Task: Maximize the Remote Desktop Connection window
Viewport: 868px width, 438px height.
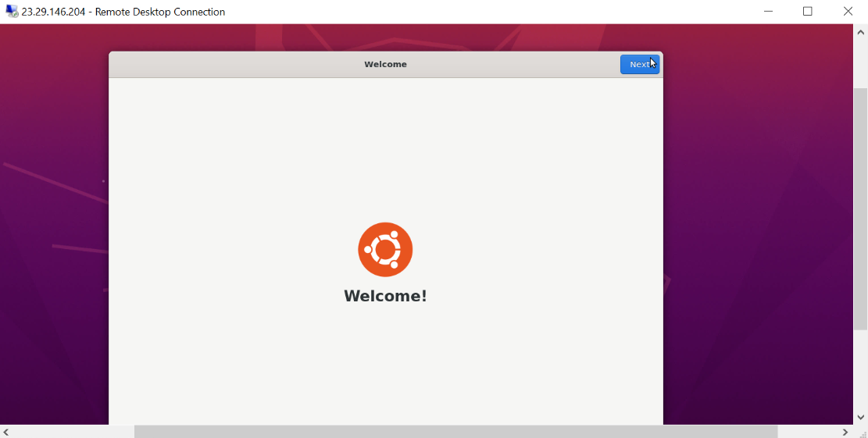Action: pos(808,12)
